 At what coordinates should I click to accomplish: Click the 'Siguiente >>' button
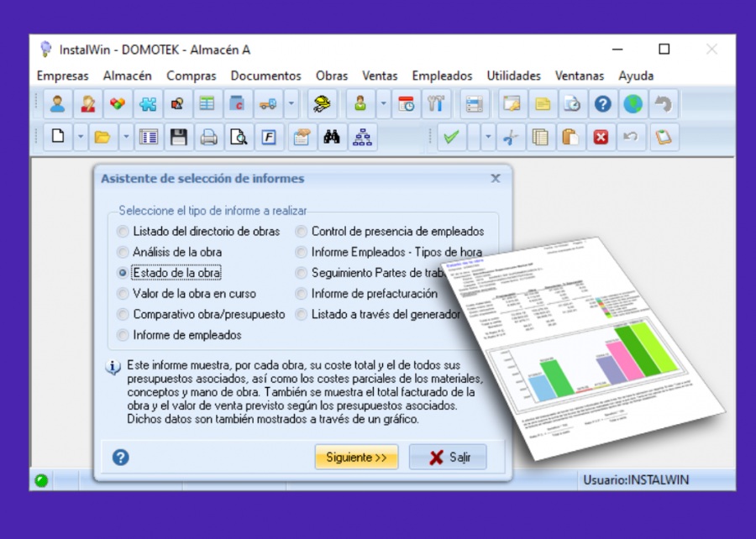coord(356,457)
